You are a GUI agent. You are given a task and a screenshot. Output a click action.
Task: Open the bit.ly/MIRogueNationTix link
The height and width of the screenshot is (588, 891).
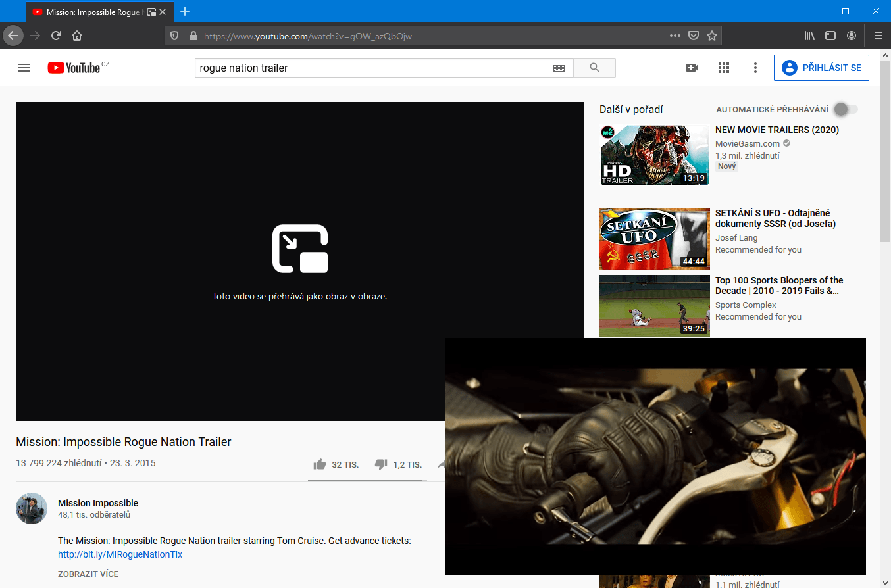click(x=120, y=554)
